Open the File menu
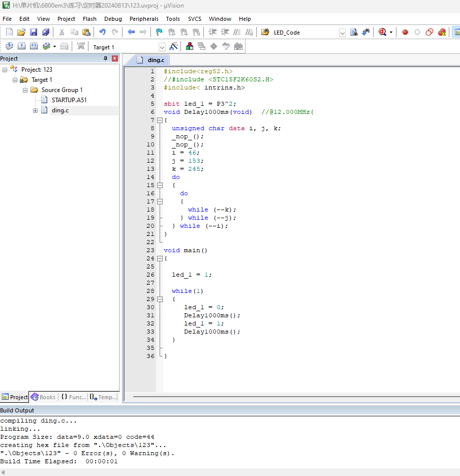Image resolution: width=460 pixels, height=476 pixels. point(7,19)
